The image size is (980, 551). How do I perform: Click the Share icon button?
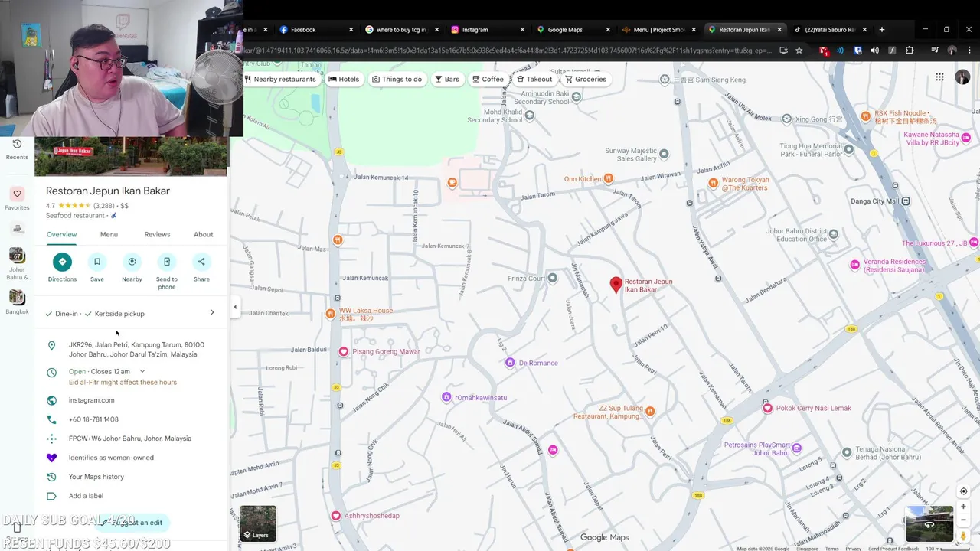pyautogui.click(x=201, y=262)
